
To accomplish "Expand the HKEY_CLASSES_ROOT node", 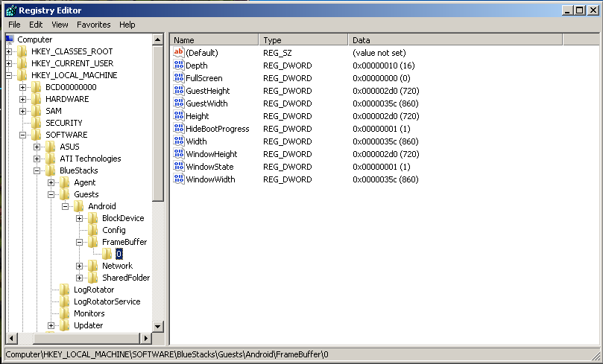I will pos(8,51).
